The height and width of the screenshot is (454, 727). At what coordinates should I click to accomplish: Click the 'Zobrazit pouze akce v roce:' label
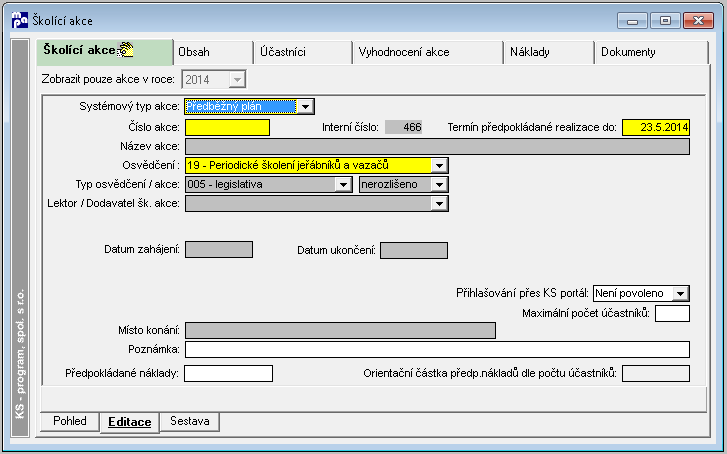(x=108, y=79)
